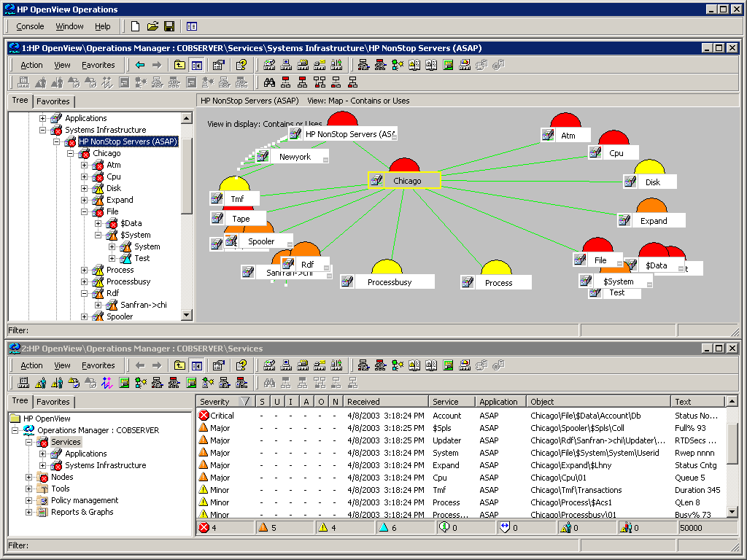
Task: Open the Help menu in main menu bar
Action: tap(102, 27)
